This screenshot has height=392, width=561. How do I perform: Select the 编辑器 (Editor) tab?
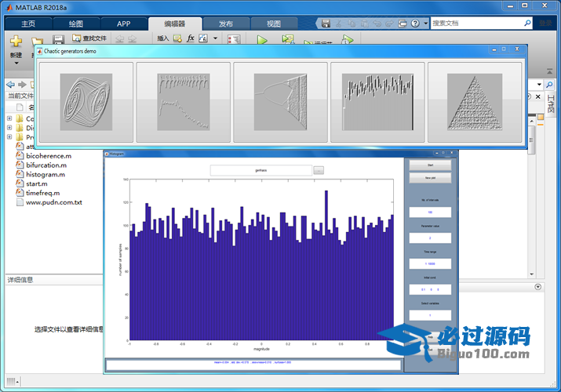click(175, 24)
